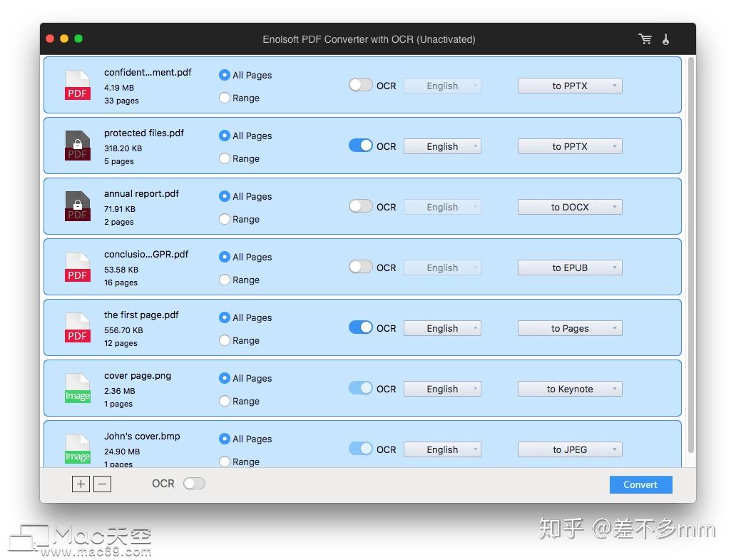Image resolution: width=736 pixels, height=560 pixels.
Task: Open to JPEG output format dropdown
Action: (x=570, y=449)
